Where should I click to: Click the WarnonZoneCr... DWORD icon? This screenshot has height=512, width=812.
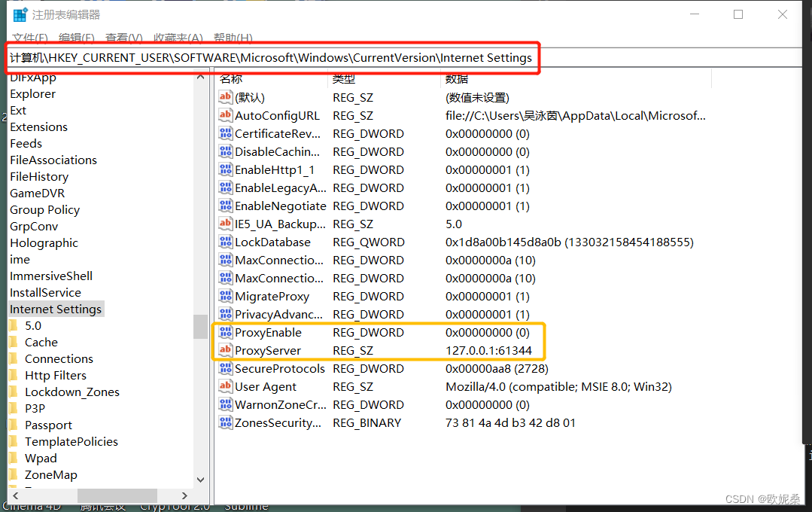pos(225,405)
